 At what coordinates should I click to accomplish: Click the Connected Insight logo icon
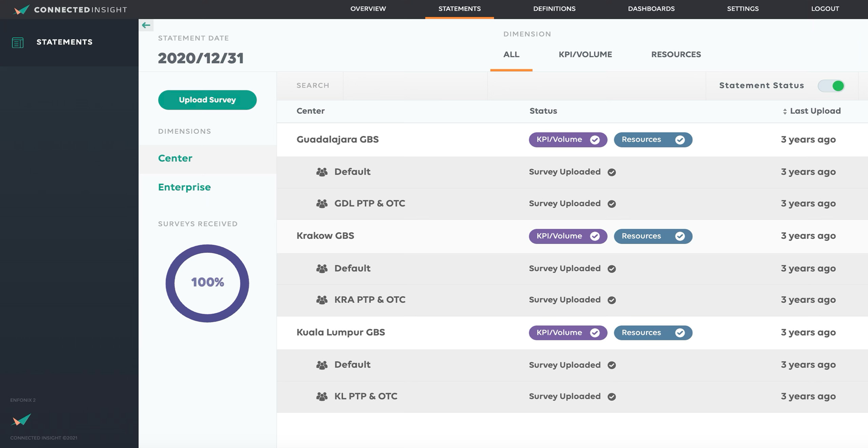[20, 9]
